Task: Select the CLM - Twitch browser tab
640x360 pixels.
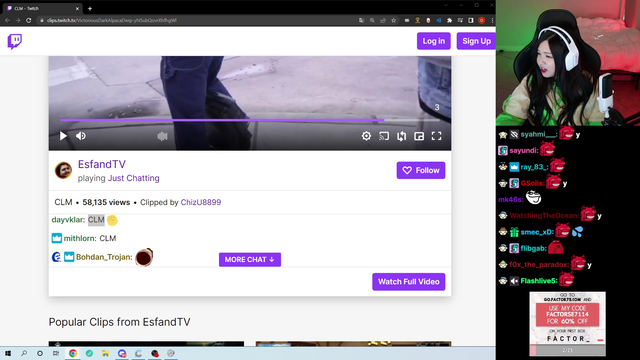Action: click(41, 8)
